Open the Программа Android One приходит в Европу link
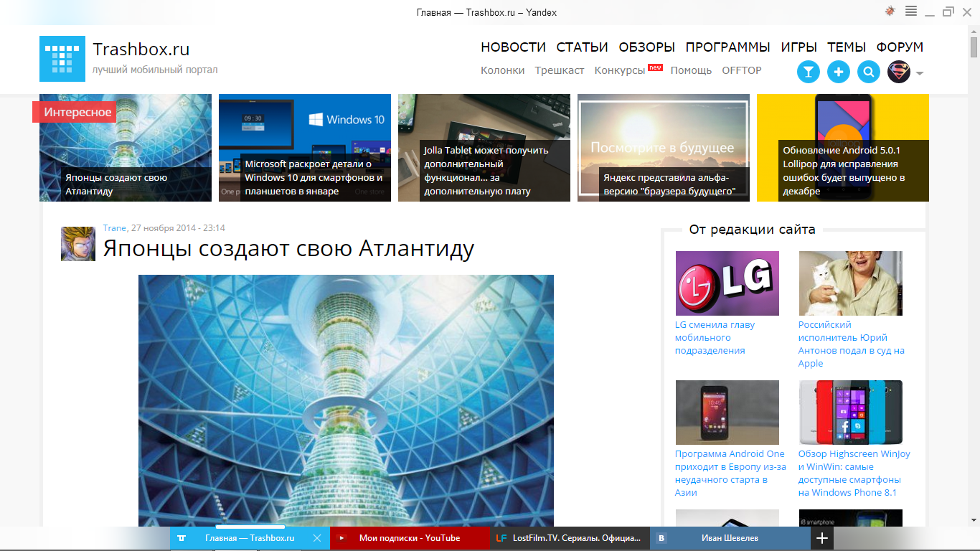The width and height of the screenshot is (980, 551). [x=730, y=473]
